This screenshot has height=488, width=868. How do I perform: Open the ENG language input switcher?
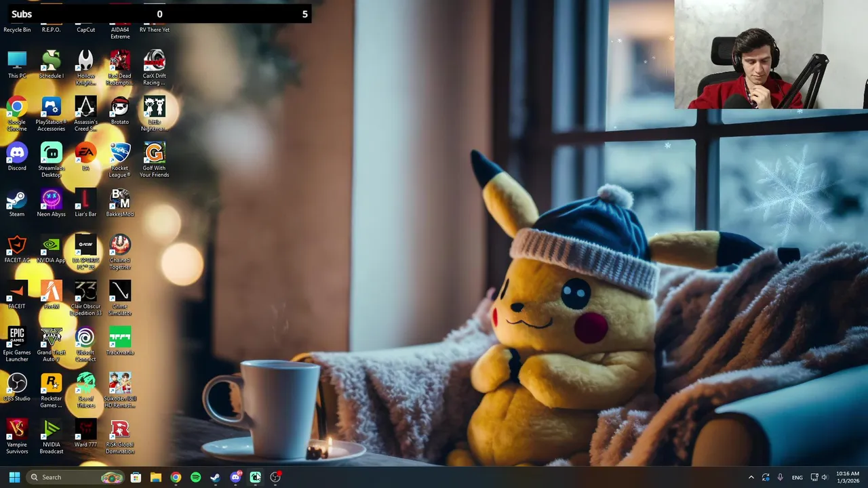(x=797, y=477)
